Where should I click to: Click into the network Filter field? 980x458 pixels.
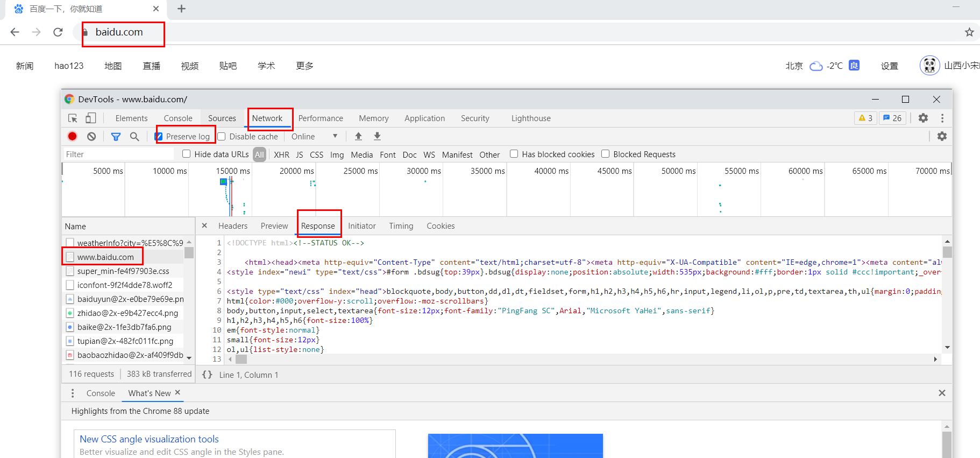(118, 154)
